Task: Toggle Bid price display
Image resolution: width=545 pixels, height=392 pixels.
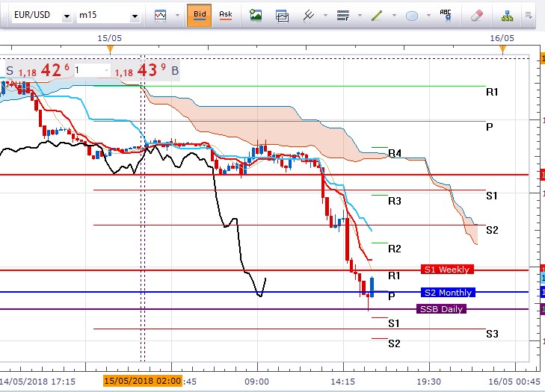Action: [199, 15]
